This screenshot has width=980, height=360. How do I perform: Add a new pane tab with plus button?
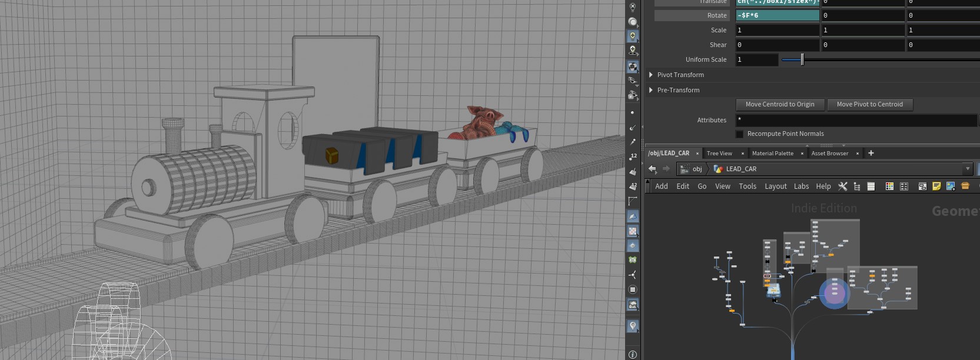click(871, 154)
